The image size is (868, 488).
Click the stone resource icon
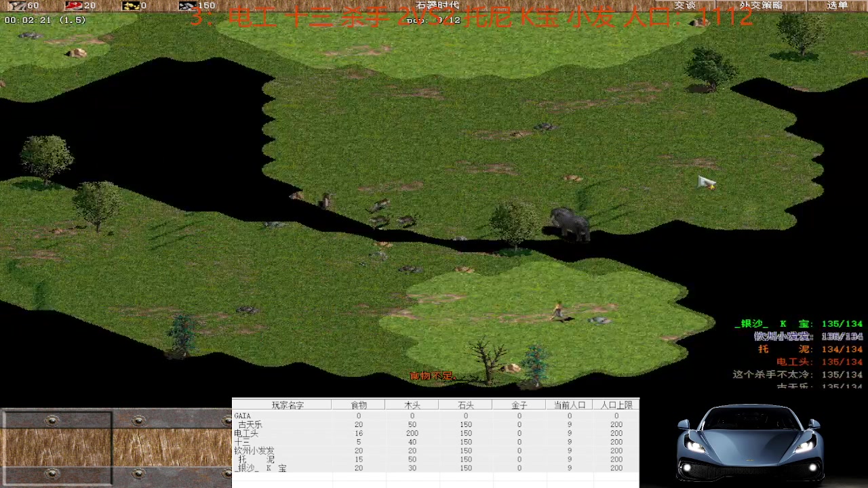pos(188,5)
